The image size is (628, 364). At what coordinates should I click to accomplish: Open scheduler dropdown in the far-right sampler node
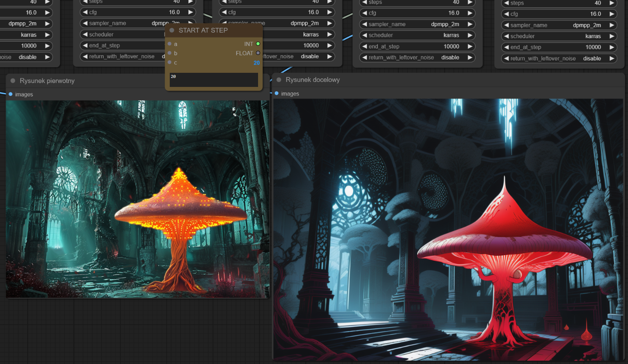[559, 36]
